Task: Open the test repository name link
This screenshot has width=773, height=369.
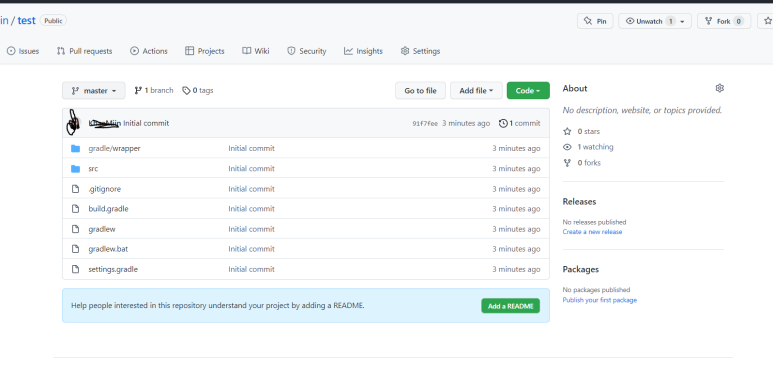Action: click(x=27, y=21)
